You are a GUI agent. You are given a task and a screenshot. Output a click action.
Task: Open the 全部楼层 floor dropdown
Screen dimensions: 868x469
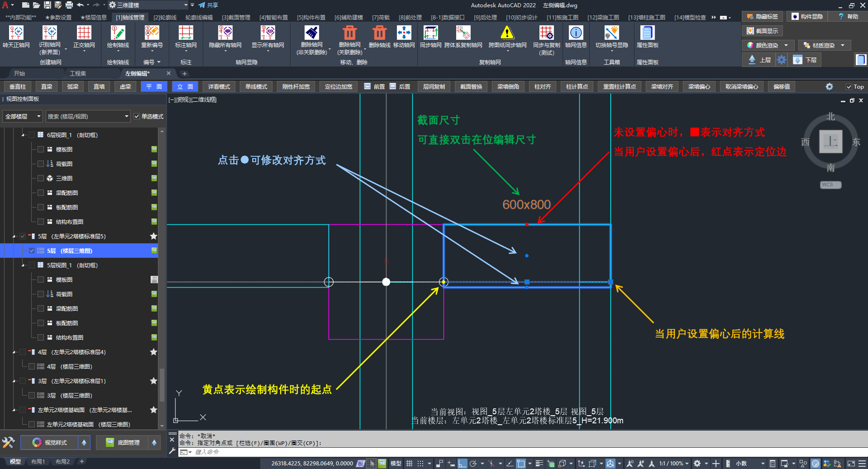pyautogui.click(x=23, y=117)
